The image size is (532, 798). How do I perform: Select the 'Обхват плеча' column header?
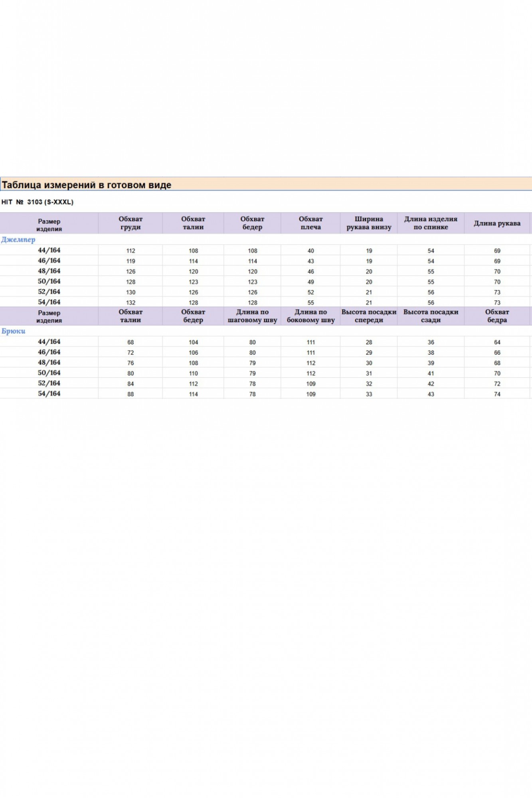[310, 223]
